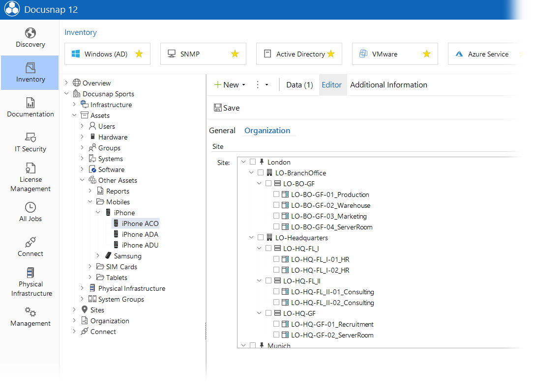Viewport: 535px width, 392px height.
Task: Collapse the Docusnap Sports node
Action: pos(66,93)
